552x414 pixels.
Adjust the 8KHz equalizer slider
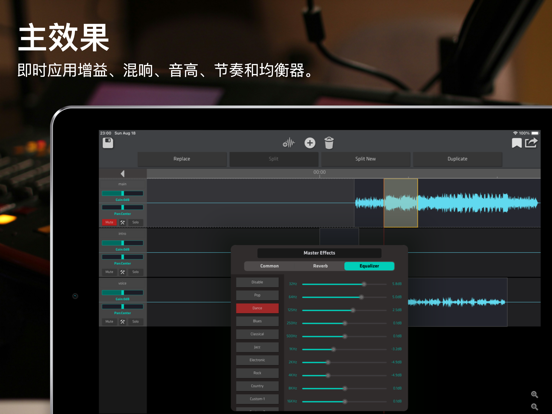pyautogui.click(x=344, y=388)
